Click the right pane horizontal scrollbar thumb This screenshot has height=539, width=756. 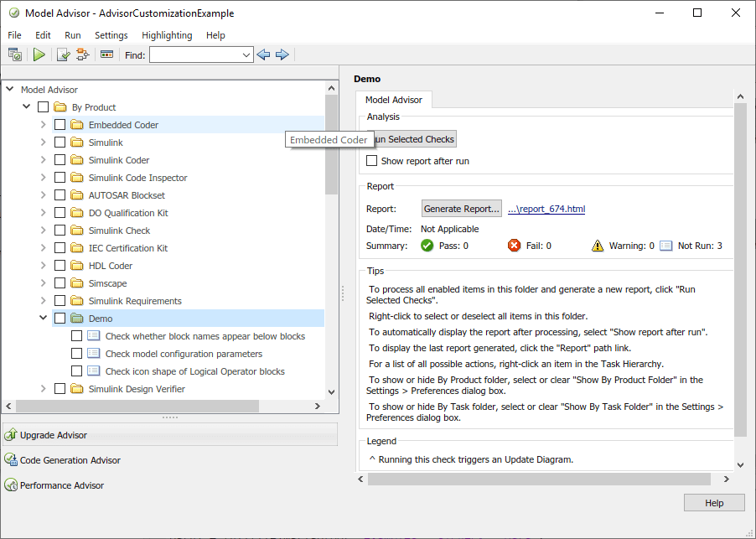(539, 479)
